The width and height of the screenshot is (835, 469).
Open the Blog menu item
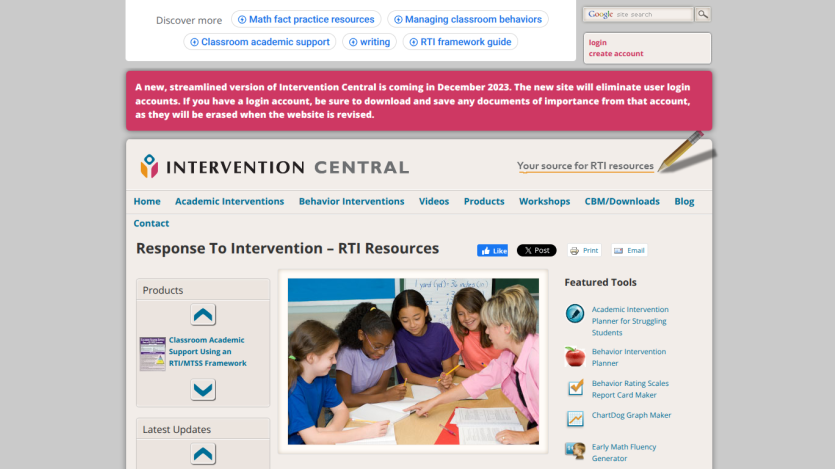coord(684,201)
